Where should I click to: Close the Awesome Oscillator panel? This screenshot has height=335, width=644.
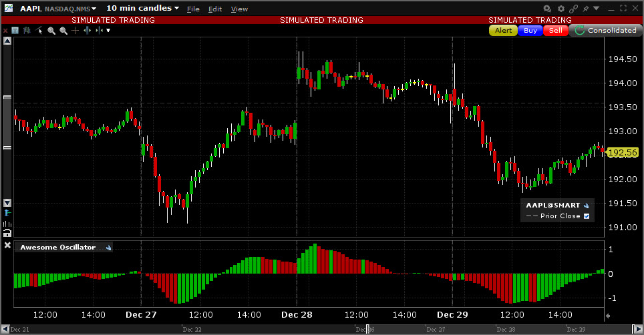[x=7, y=245]
